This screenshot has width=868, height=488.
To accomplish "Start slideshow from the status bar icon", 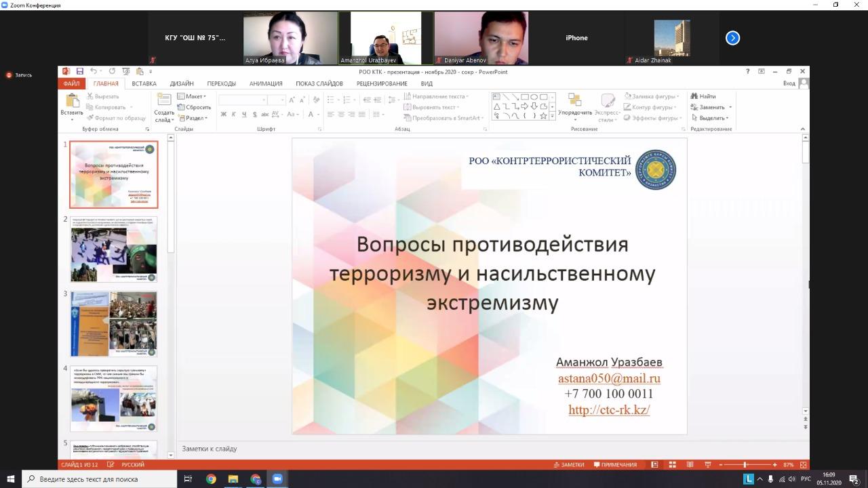I will pyautogui.click(x=707, y=465).
